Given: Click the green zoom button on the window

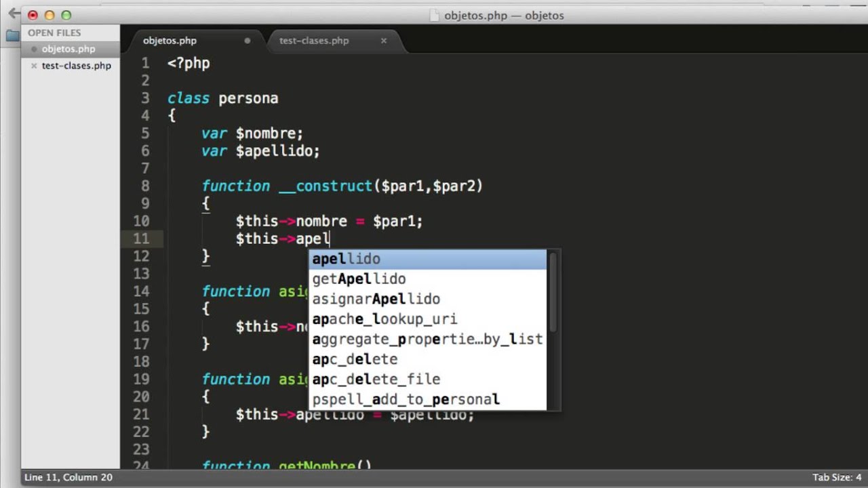Looking at the screenshot, I should click(66, 14).
